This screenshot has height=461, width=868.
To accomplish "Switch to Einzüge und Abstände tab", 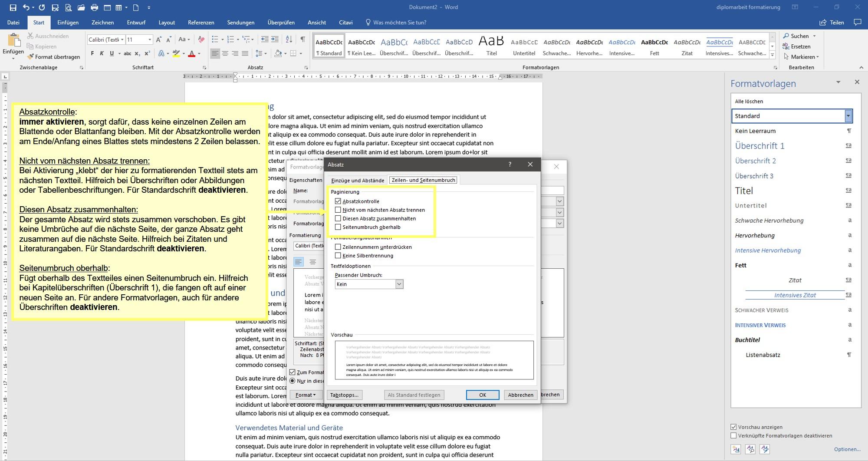I will 358,180.
